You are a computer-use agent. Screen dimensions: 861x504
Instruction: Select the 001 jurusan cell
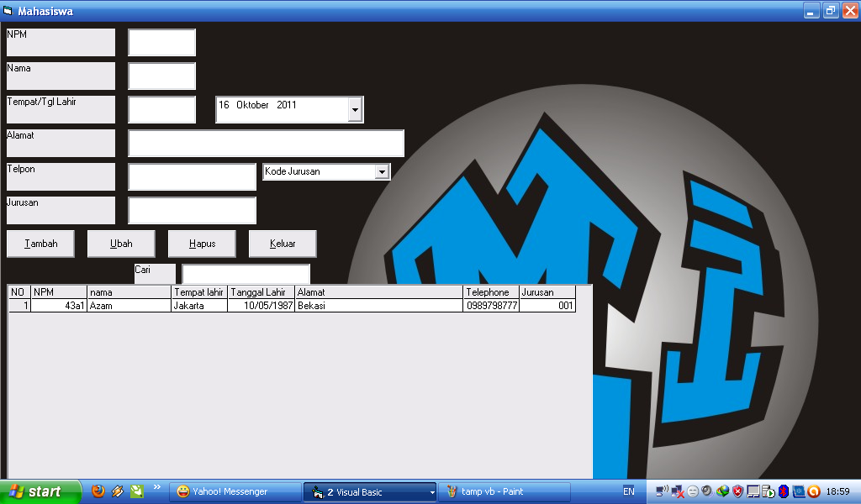click(547, 306)
